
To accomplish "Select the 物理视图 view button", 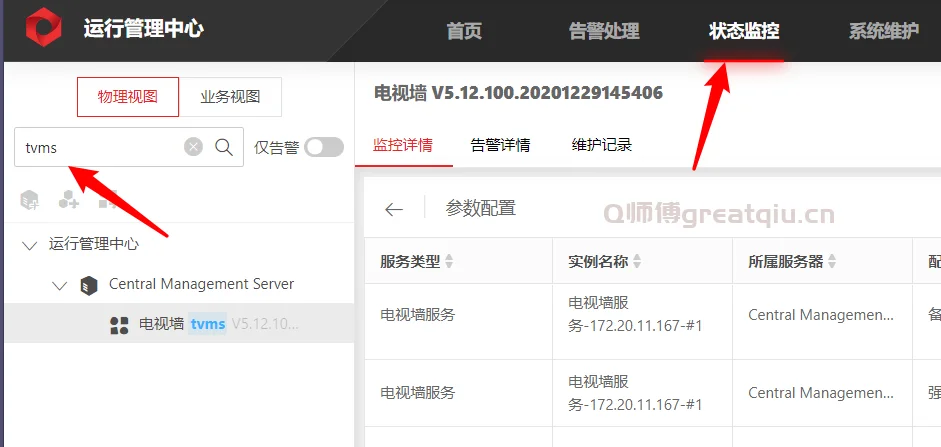I will click(x=128, y=97).
